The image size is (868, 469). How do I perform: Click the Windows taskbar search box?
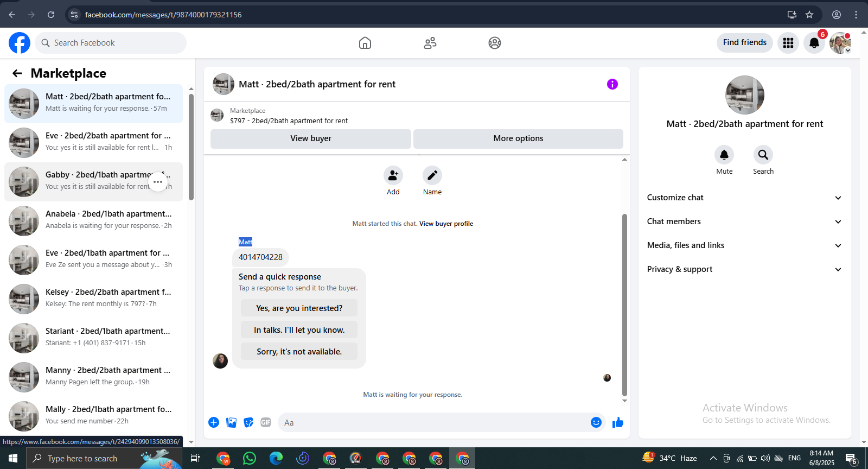point(105,458)
